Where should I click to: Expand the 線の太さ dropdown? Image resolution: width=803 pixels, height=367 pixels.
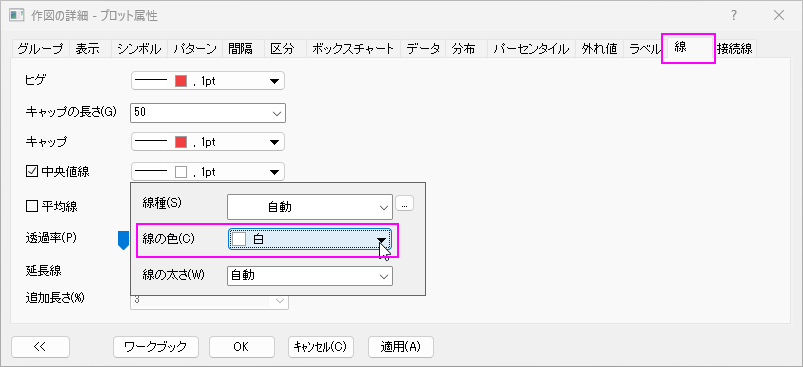(x=310, y=276)
